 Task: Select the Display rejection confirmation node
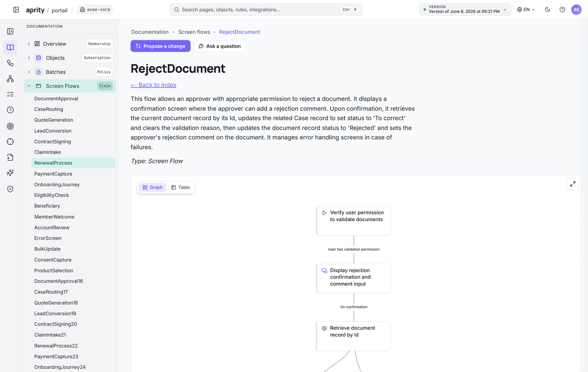[x=354, y=278]
